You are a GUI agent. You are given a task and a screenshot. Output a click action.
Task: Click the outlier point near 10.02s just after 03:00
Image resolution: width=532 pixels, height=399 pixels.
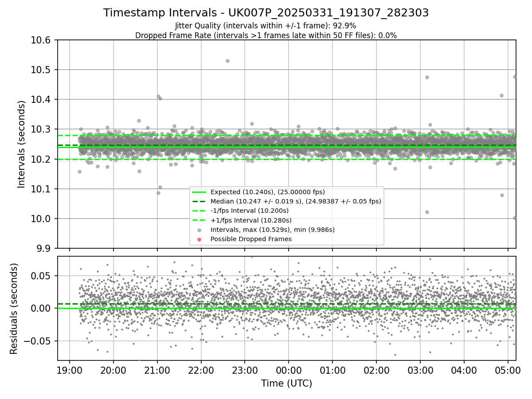[427, 212]
